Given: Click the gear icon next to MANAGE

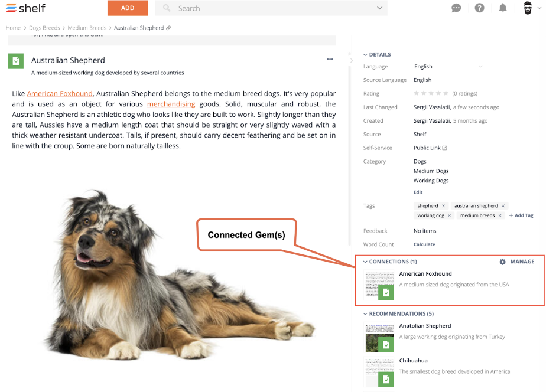Looking at the screenshot, I should click(502, 262).
